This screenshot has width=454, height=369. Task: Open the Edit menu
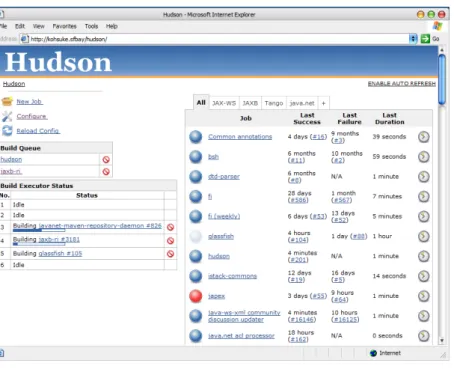tap(20, 26)
